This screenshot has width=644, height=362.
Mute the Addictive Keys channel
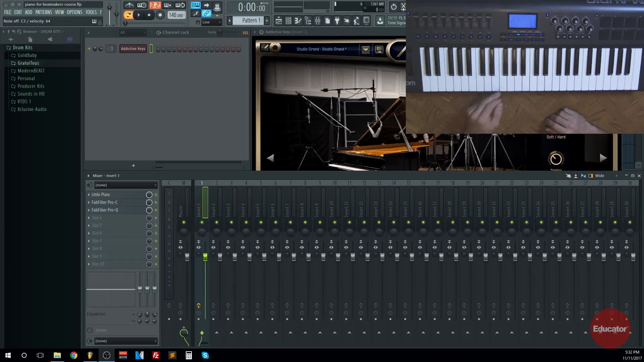click(x=89, y=49)
